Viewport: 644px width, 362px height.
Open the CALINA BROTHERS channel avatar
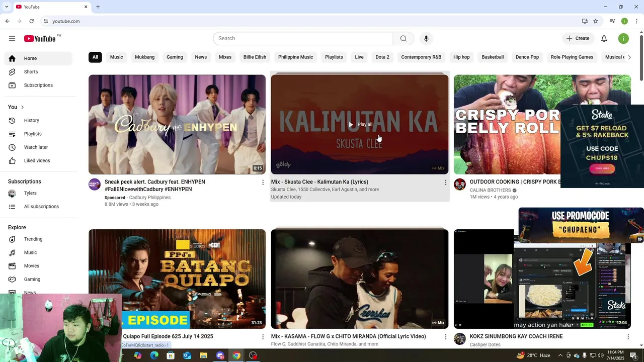pos(460,185)
